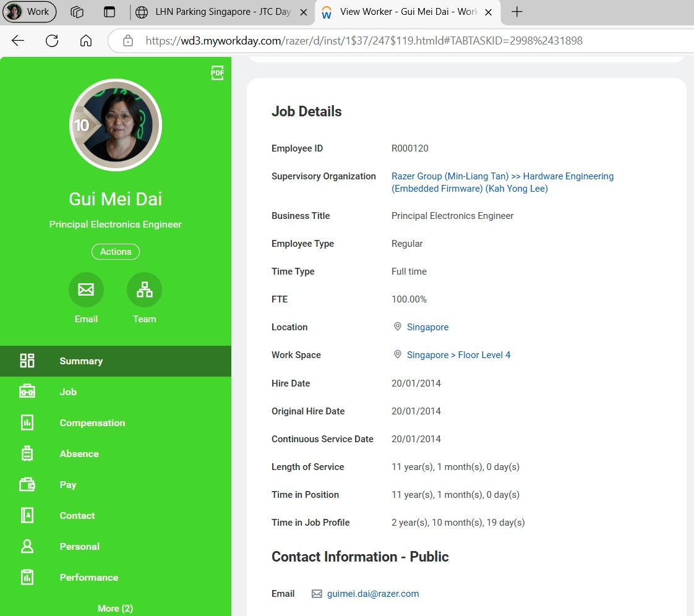Click the Contact Information - Public heading
694x616 pixels.
point(360,557)
